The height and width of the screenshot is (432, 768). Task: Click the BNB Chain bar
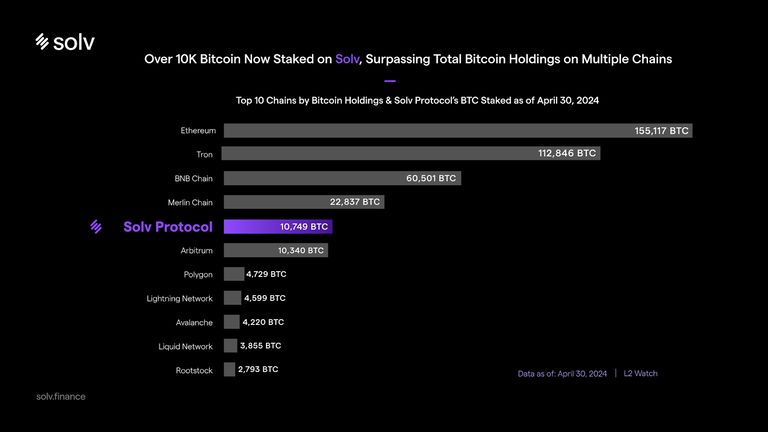pyautogui.click(x=341, y=178)
